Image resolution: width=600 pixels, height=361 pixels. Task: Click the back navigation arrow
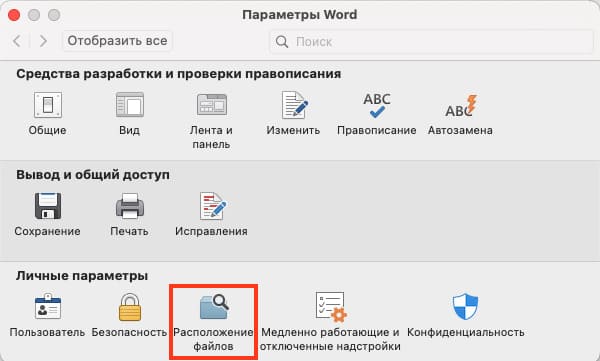(x=16, y=41)
